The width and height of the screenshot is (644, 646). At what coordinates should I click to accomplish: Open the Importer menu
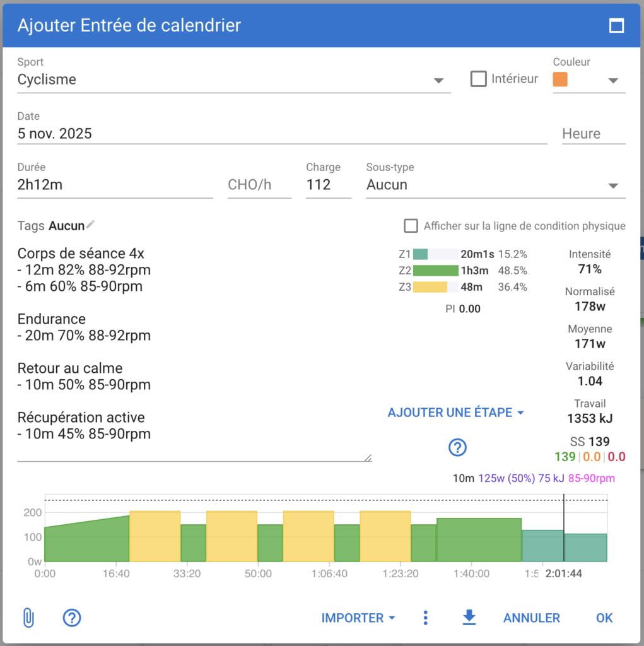[x=358, y=618]
